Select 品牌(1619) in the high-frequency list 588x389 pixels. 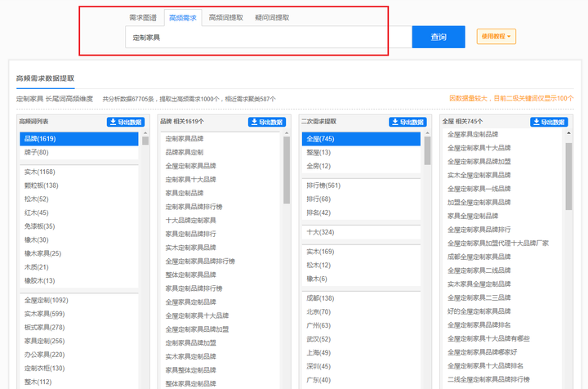pos(79,139)
